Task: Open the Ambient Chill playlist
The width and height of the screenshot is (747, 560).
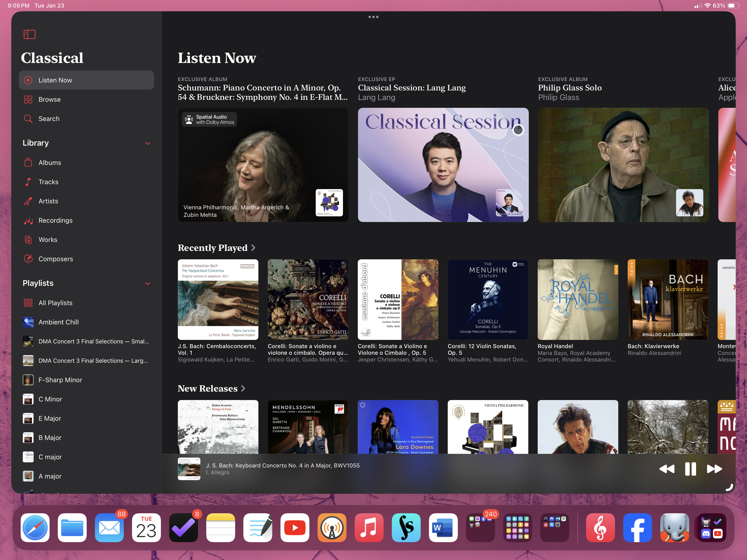Action: tap(86, 322)
